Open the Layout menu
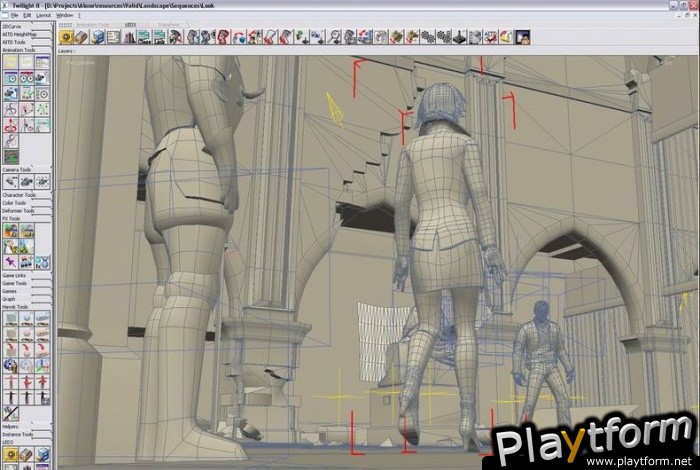Screen dimensions: 700x470 coord(43,15)
